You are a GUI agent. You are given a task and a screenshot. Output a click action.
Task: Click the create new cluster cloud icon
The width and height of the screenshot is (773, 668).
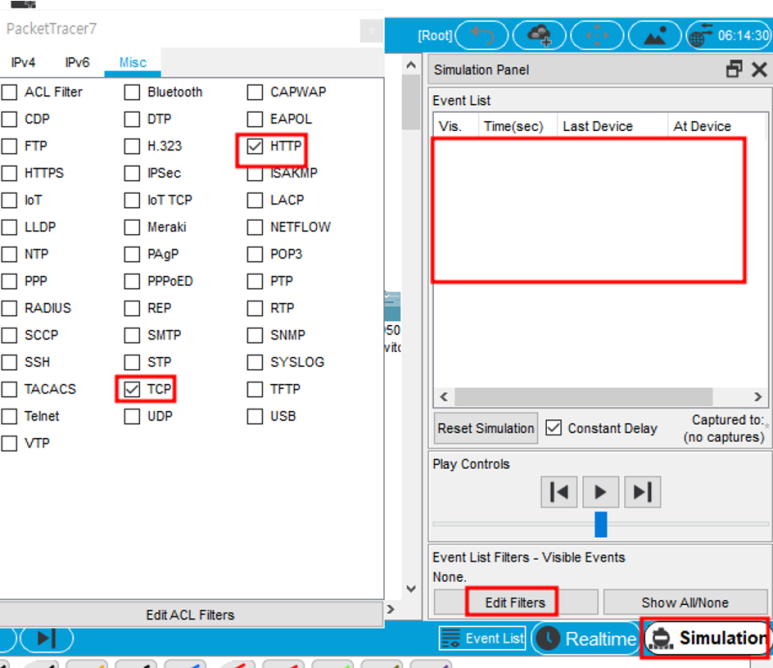tap(539, 35)
